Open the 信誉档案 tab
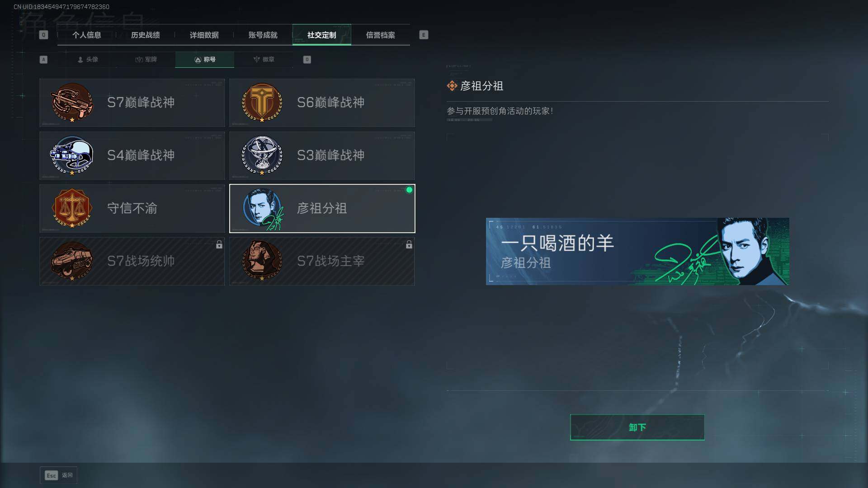Image resolution: width=868 pixels, height=488 pixels. pos(381,35)
